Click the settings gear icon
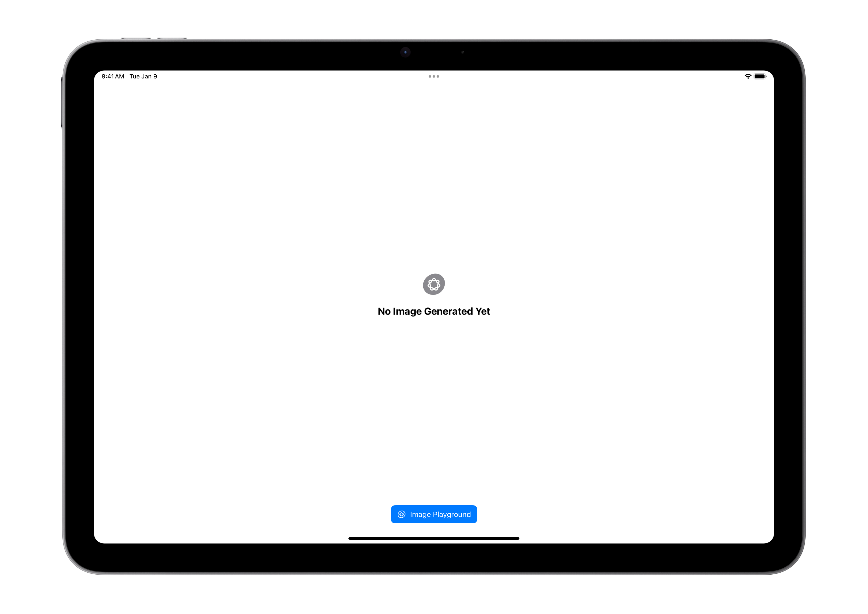 point(434,284)
